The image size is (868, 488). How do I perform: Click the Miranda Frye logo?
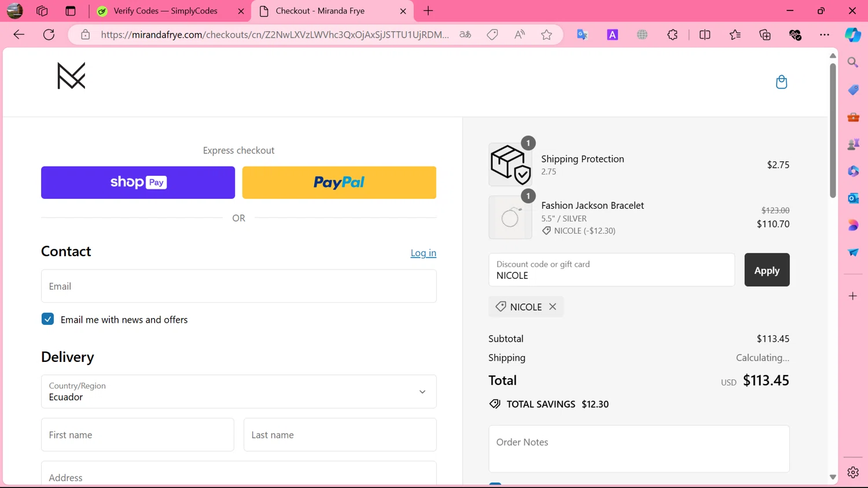(x=71, y=76)
